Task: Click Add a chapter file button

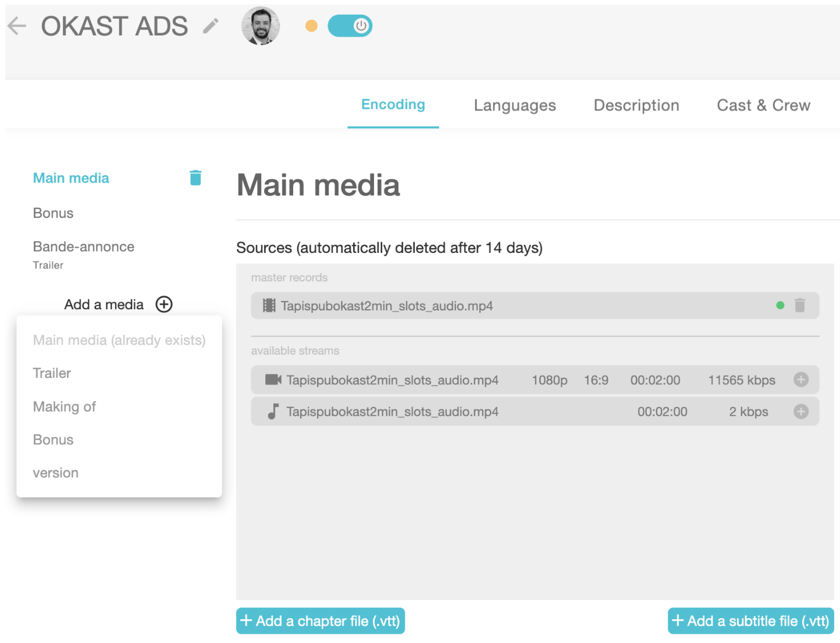Action: click(x=321, y=621)
